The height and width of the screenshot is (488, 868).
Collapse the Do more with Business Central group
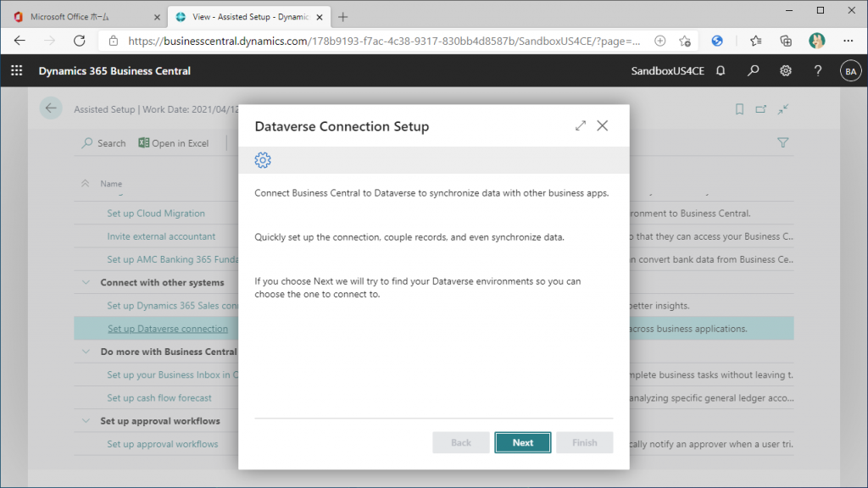point(86,352)
